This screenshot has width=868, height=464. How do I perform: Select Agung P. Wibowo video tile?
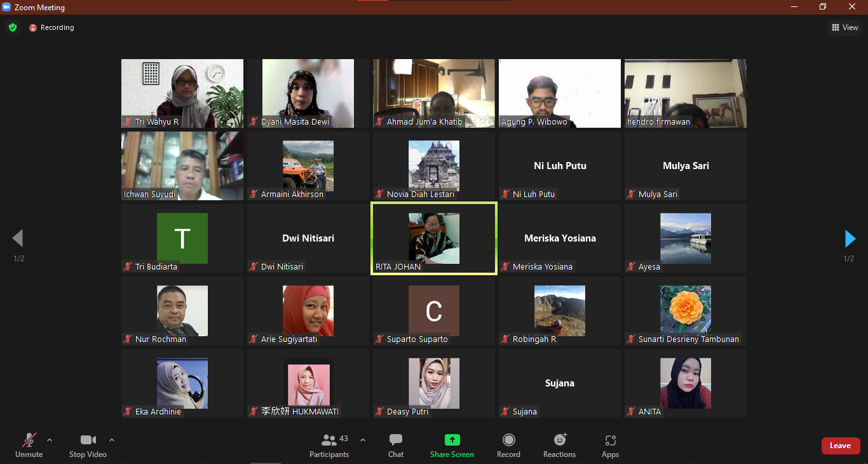560,93
